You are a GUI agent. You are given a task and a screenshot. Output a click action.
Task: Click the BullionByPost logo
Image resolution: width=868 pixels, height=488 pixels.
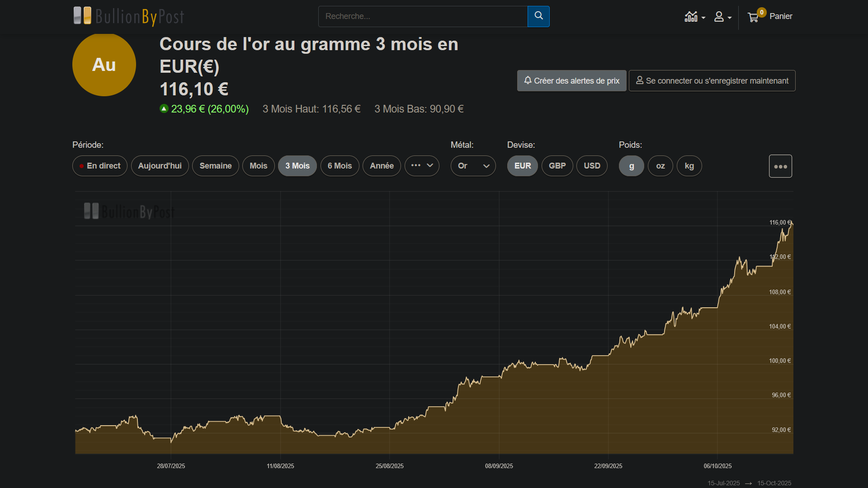pyautogui.click(x=129, y=16)
